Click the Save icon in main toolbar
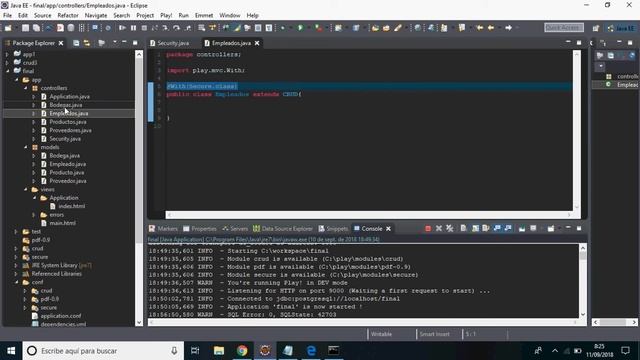Image resolution: width=640 pixels, height=360 pixels. tap(25, 28)
